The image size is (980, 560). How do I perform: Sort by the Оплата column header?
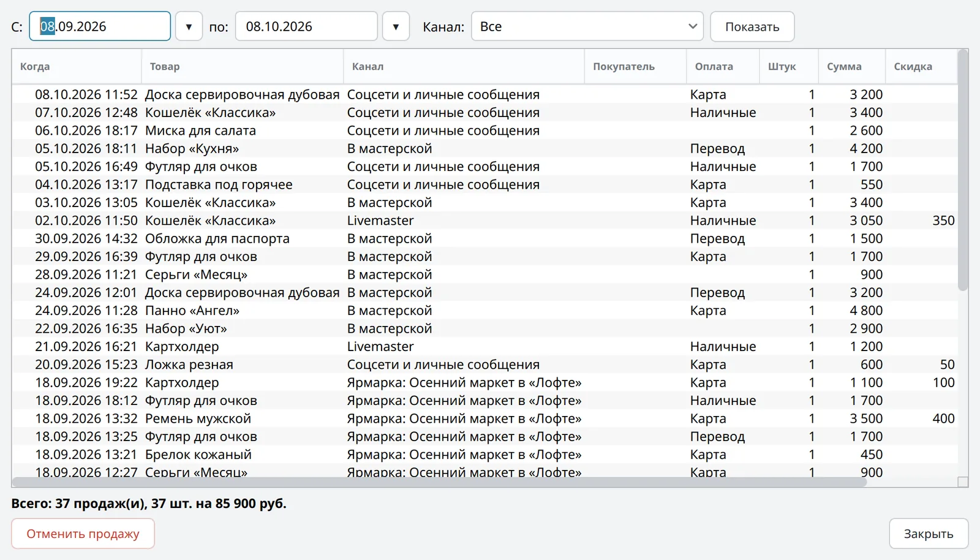coord(723,66)
